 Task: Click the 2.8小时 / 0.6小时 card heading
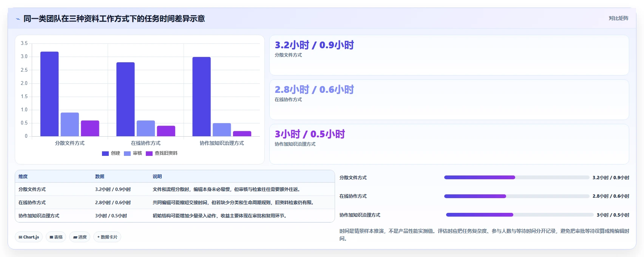(314, 89)
